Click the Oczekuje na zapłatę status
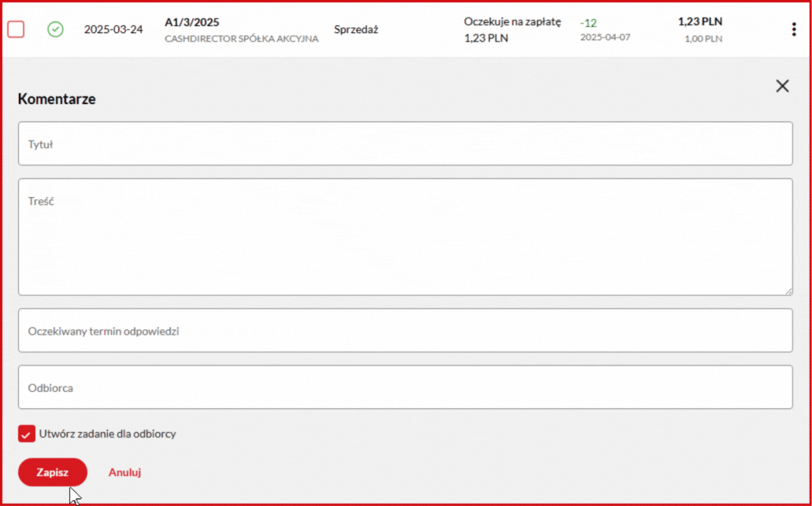The height and width of the screenshot is (506, 812). click(x=513, y=22)
